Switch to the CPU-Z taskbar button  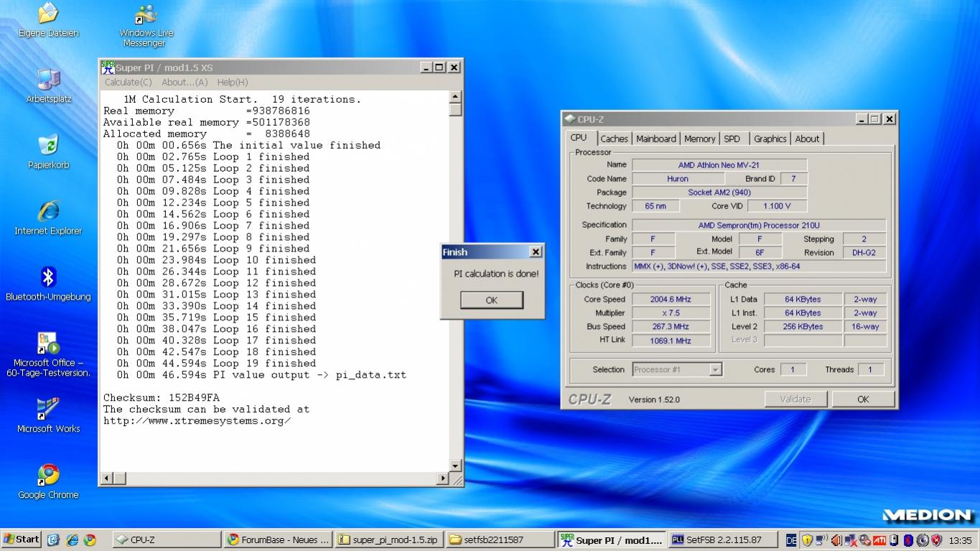pyautogui.click(x=167, y=540)
